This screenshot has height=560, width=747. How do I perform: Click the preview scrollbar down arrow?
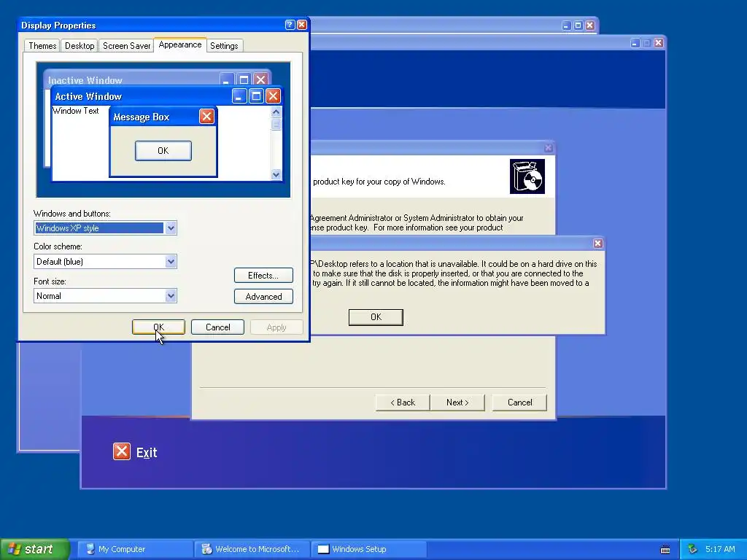click(x=276, y=175)
